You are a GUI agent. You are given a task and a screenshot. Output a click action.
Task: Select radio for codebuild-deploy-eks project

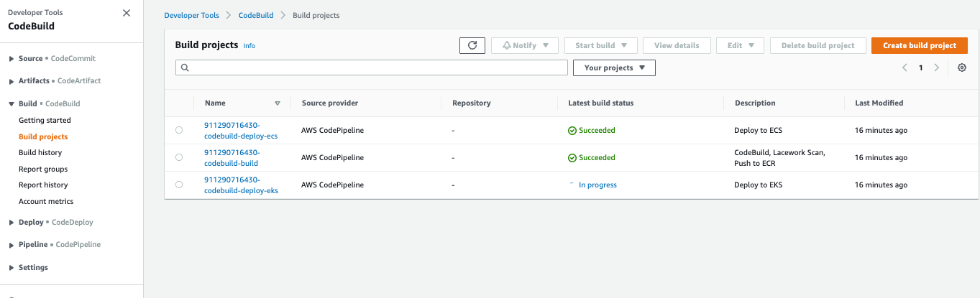(x=179, y=185)
